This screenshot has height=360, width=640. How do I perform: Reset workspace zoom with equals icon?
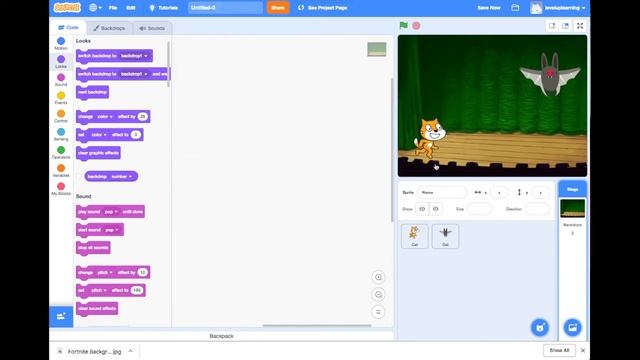378,312
